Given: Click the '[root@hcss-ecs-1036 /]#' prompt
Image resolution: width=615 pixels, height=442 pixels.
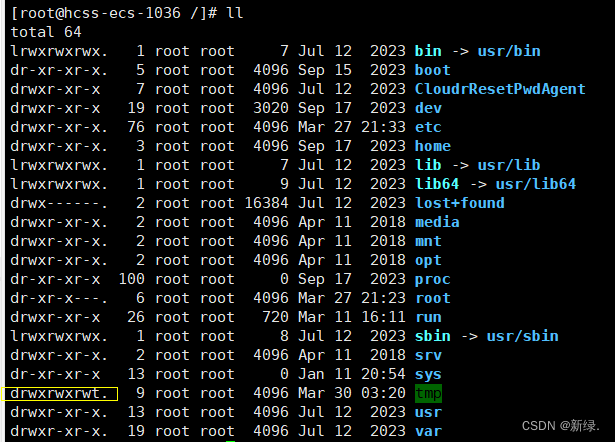Looking at the screenshot, I should 114,13.
